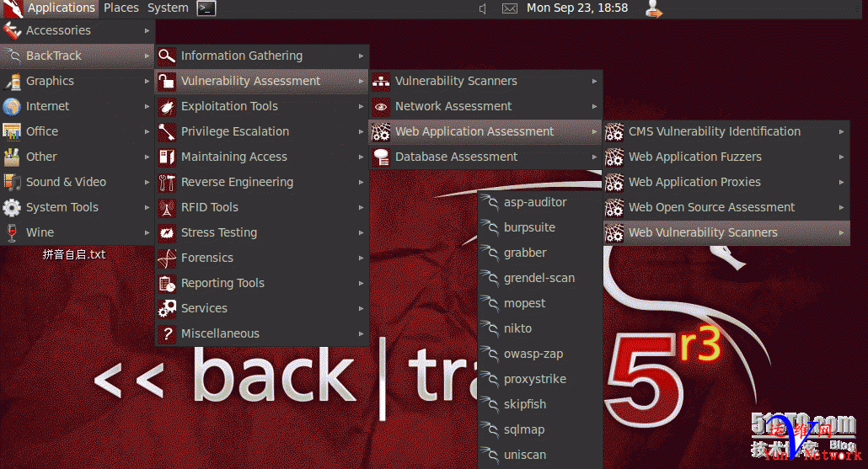Launch skipfish
The width and height of the screenshot is (868, 469).
tap(540, 404)
